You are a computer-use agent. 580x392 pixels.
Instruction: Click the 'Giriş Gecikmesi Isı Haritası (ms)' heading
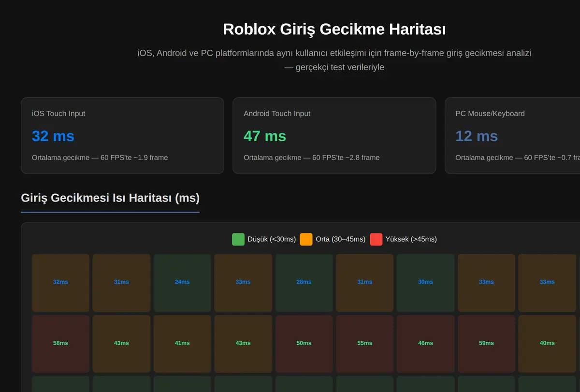click(110, 198)
